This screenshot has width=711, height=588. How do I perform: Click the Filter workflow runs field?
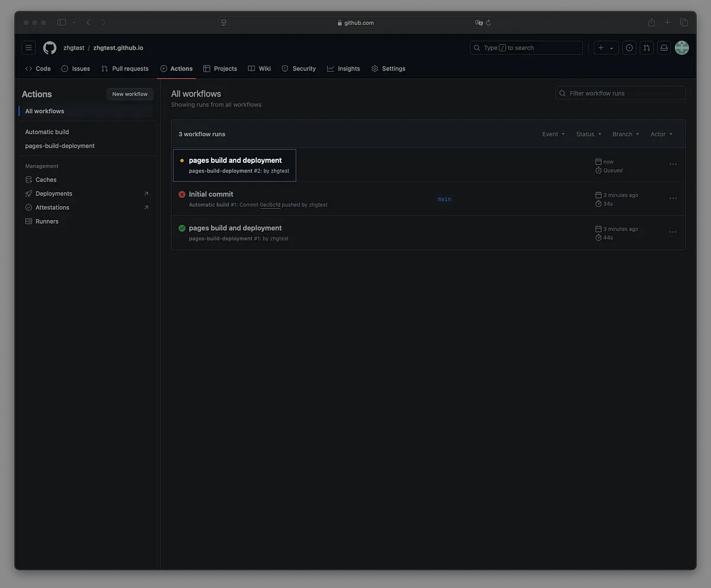(x=620, y=94)
